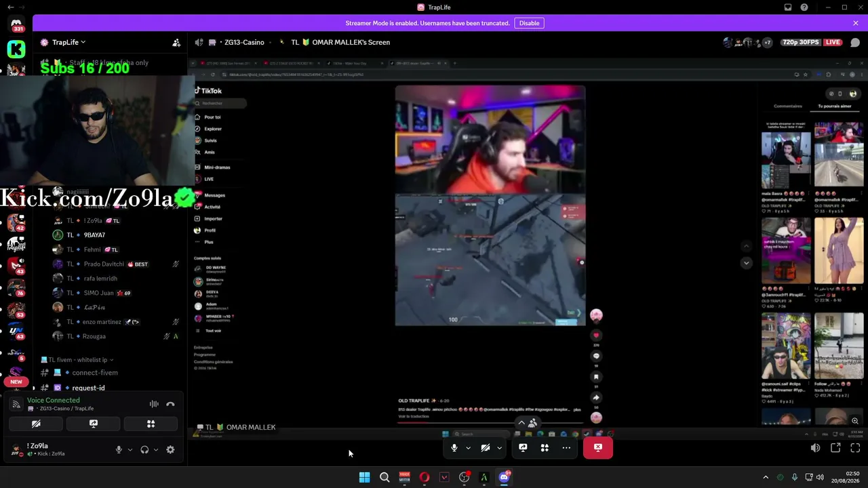Open Discord direct messages home
Screen dimensions: 868x488
tap(16, 25)
